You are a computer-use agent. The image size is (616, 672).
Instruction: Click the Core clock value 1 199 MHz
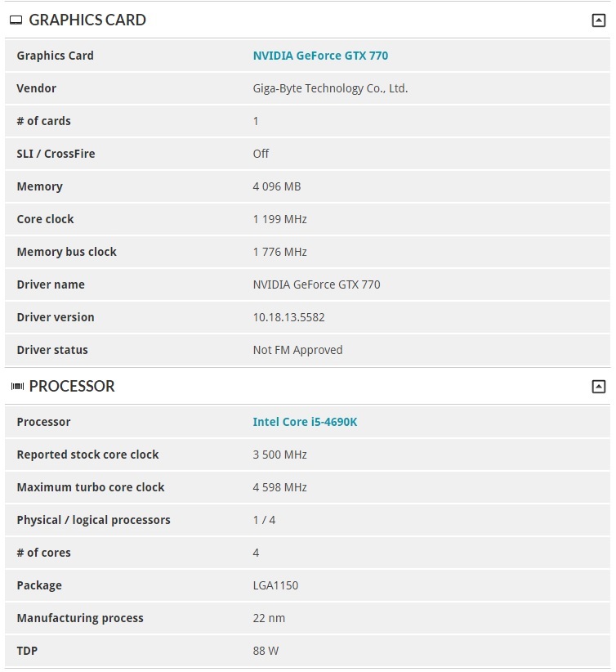pyautogui.click(x=279, y=219)
